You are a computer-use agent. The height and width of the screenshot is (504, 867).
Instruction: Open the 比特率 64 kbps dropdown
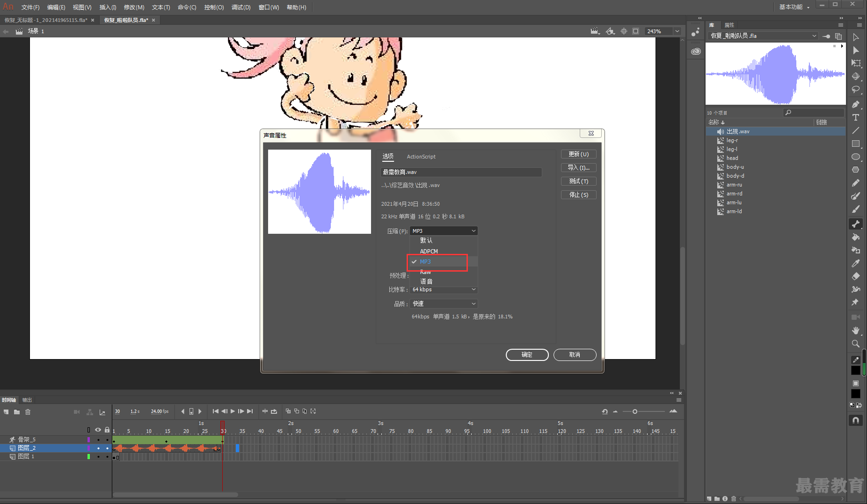click(x=444, y=290)
